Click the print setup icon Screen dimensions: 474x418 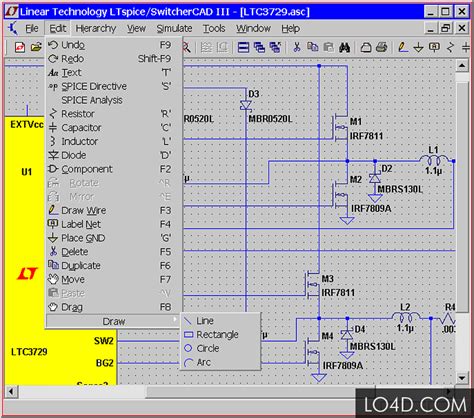(x=366, y=48)
